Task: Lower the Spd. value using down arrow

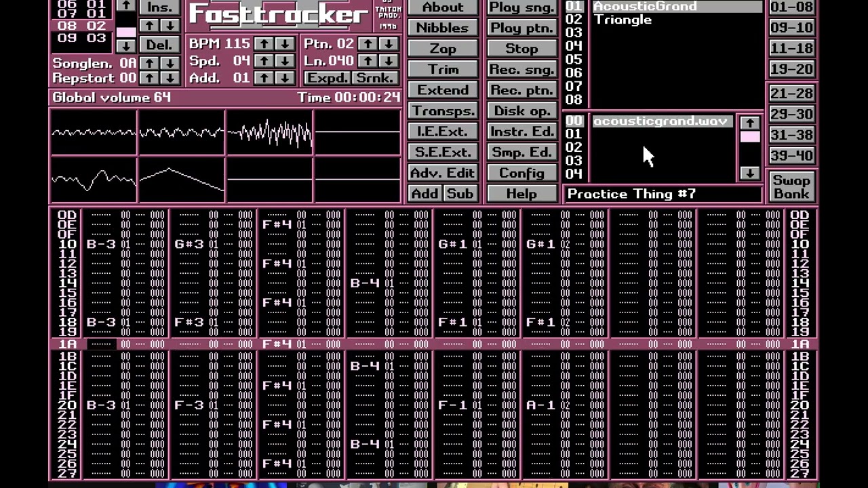Action: [x=284, y=61]
